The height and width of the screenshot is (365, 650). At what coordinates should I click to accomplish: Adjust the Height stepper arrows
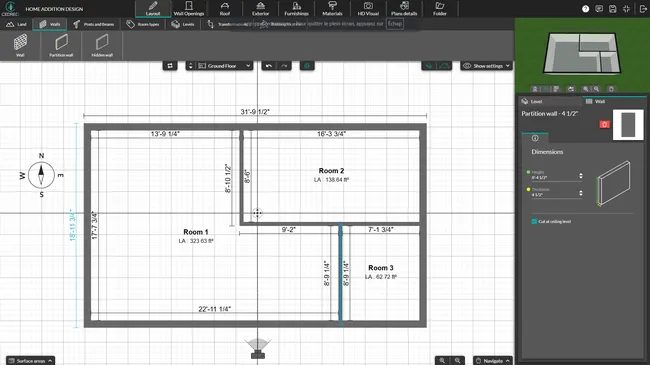pyautogui.click(x=581, y=176)
